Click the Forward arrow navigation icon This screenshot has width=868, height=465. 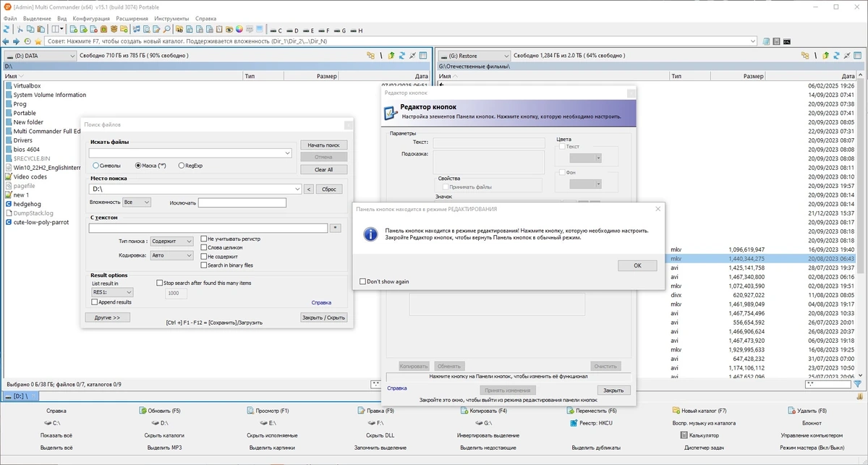pyautogui.click(x=17, y=41)
